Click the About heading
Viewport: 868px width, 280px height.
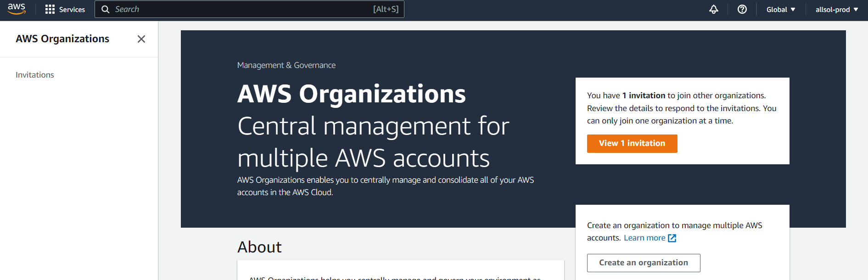click(259, 247)
